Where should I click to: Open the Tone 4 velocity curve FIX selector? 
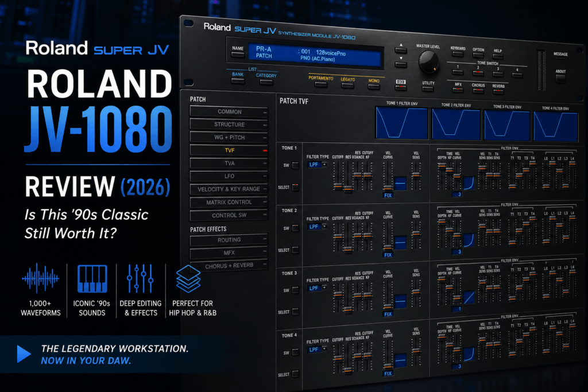(388, 374)
